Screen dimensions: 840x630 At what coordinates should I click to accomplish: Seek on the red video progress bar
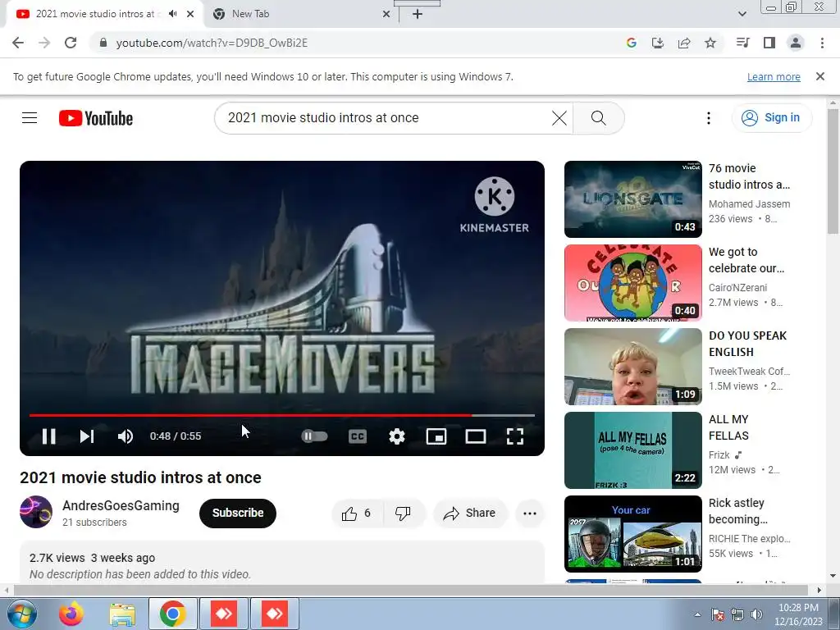[x=282, y=415]
